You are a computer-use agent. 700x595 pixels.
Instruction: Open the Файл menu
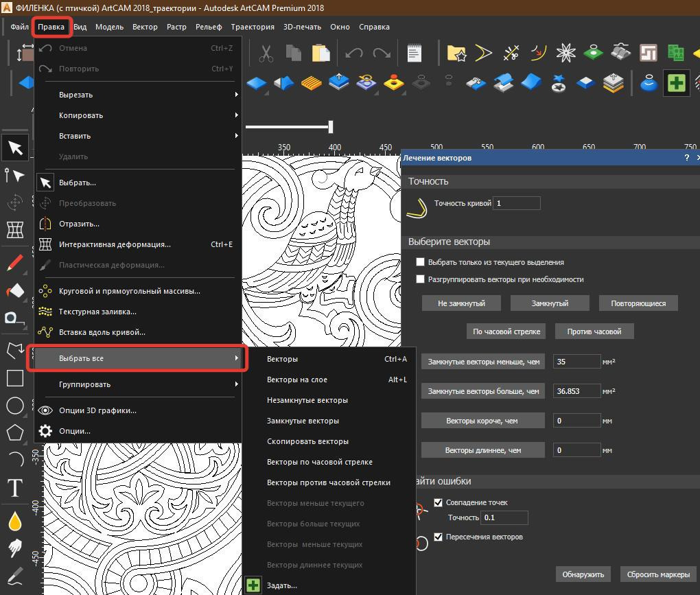(20, 27)
